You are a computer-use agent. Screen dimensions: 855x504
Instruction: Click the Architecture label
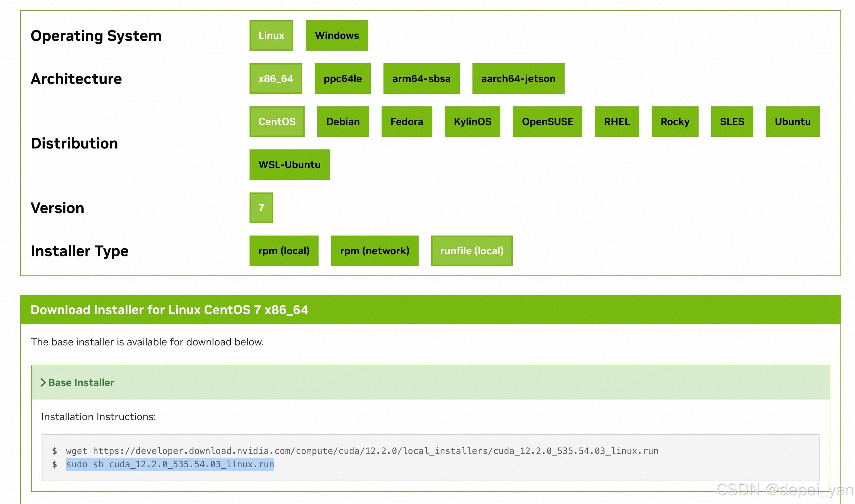76,79
